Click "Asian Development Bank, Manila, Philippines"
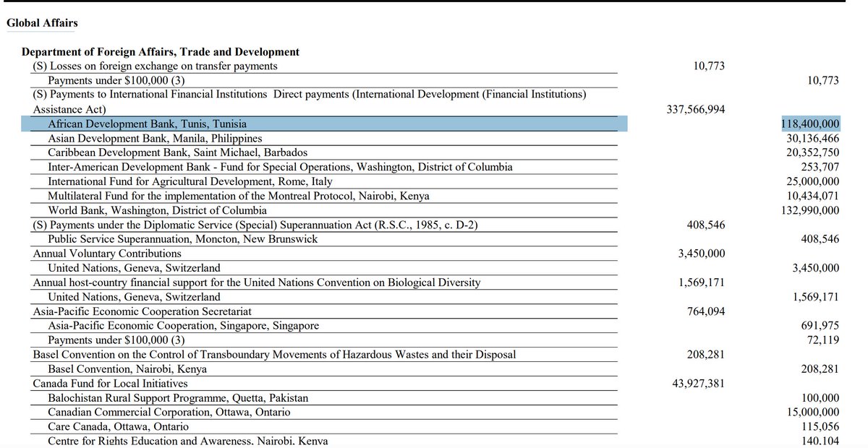Image resolution: width=868 pixels, height=448 pixels. point(155,138)
